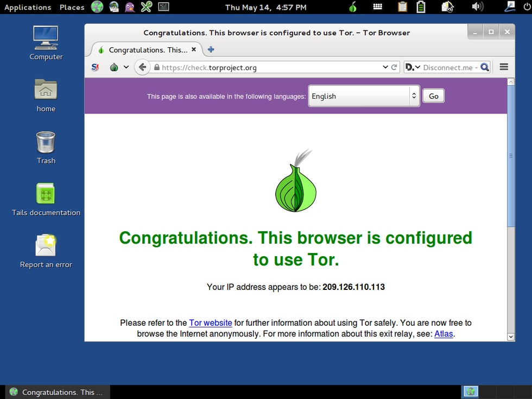Click the Torbutton onion icon in toolbar

coord(115,67)
